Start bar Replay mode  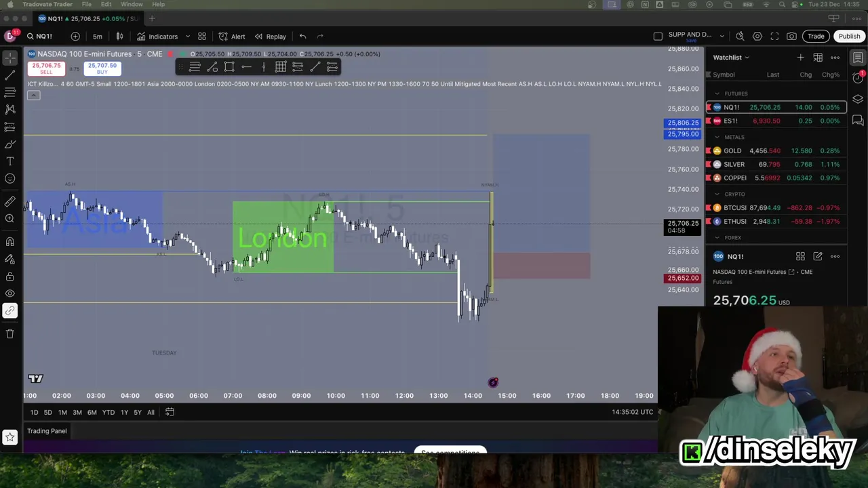point(270,37)
